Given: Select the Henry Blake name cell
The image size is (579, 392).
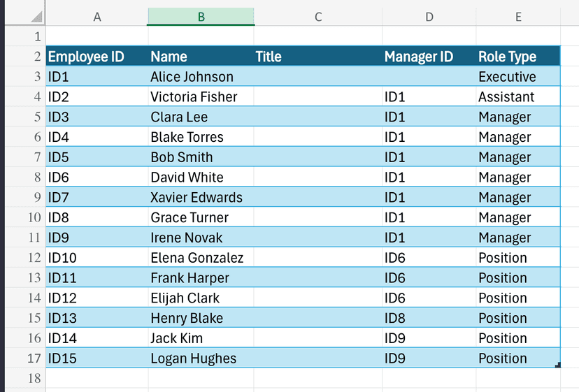Looking at the screenshot, I should (201, 318).
